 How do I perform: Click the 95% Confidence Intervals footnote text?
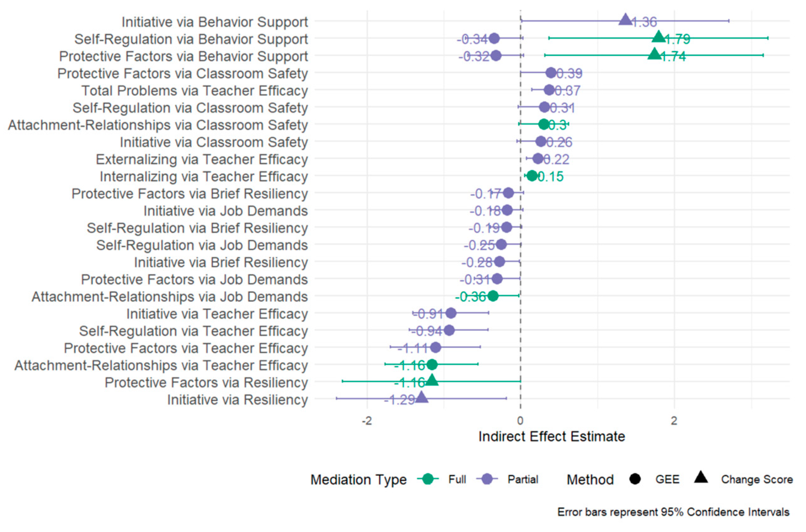[x=673, y=512]
